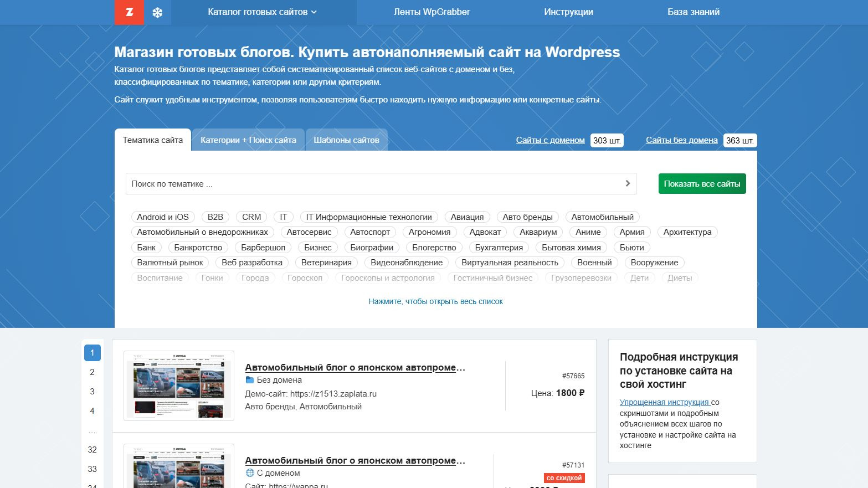The width and height of the screenshot is (868, 488).
Task: Open title link of the Без домена listing
Action: [x=355, y=367]
